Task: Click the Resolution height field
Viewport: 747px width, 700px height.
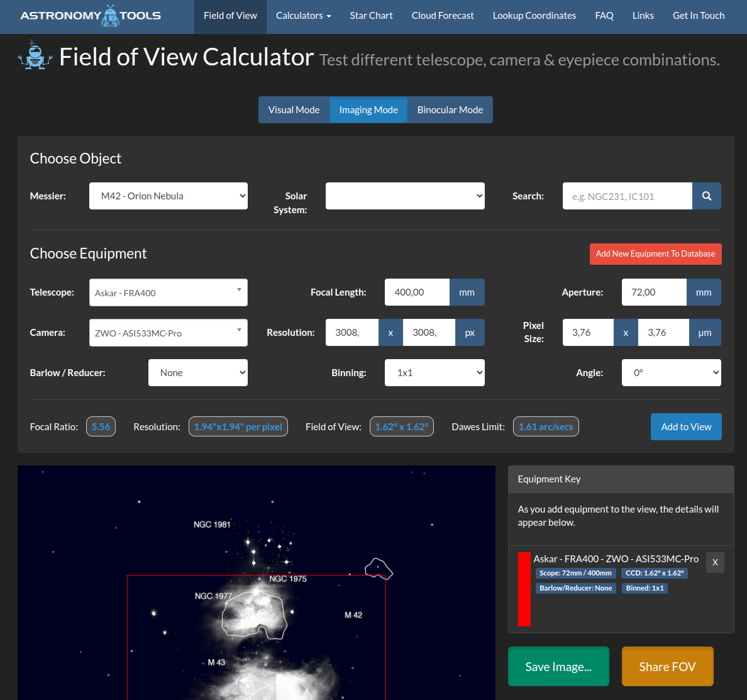Action: pyautogui.click(x=429, y=332)
